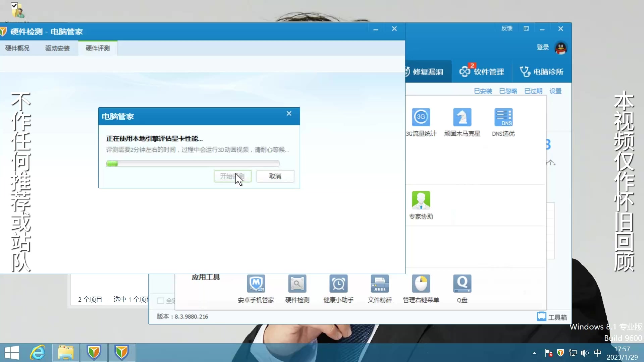Switch to the first 电脑管家 taskbar shield

coord(94,353)
